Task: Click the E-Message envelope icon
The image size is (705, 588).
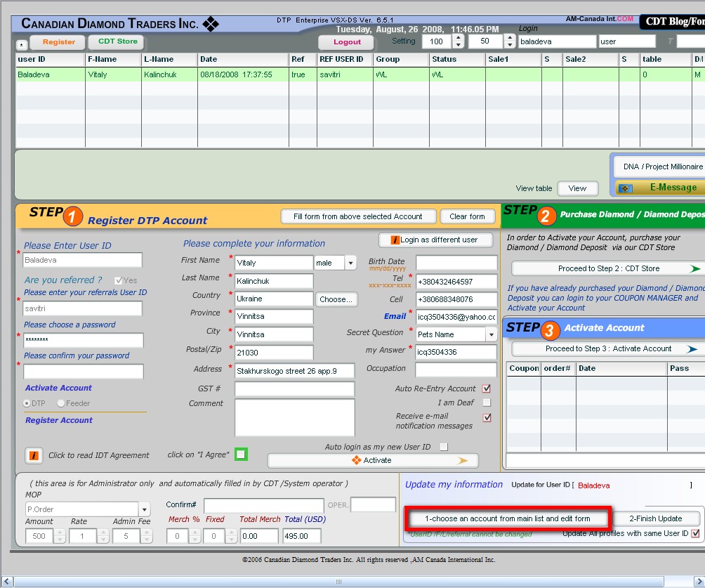Action: [x=625, y=188]
